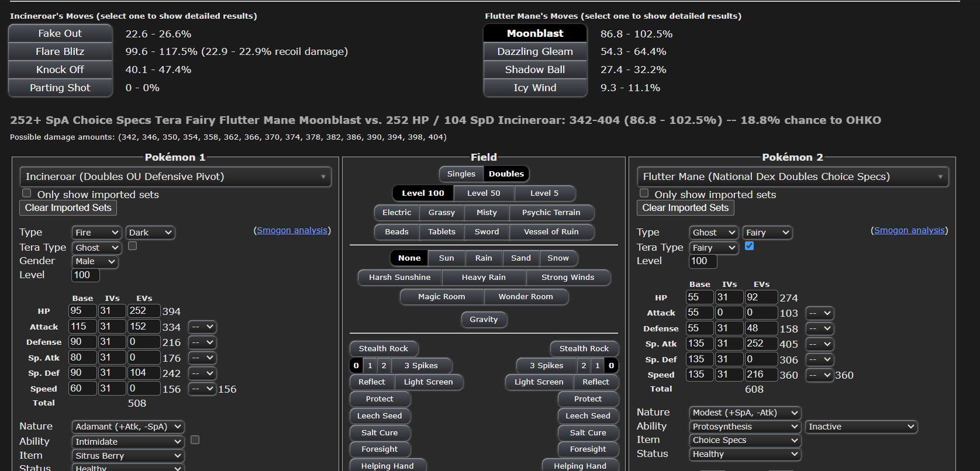Screen dimensions: 980x471
Task: Click Incineroar HP EVs input field
Action: pos(144,311)
